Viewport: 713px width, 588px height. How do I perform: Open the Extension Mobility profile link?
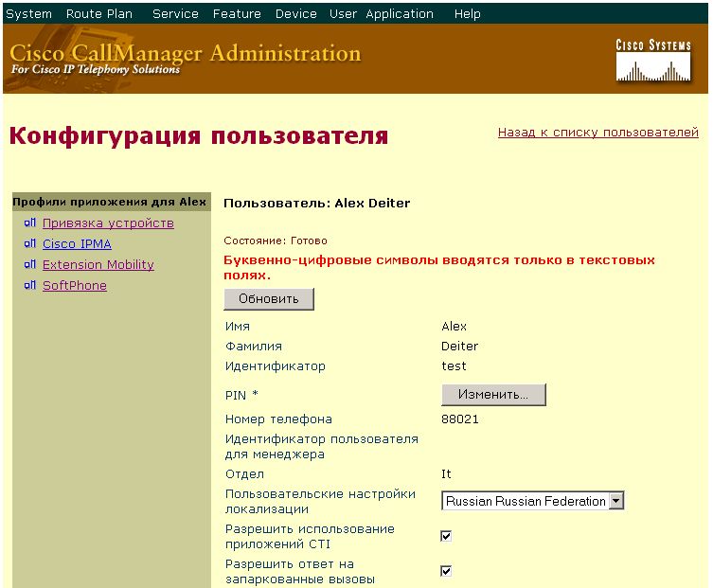(x=98, y=265)
